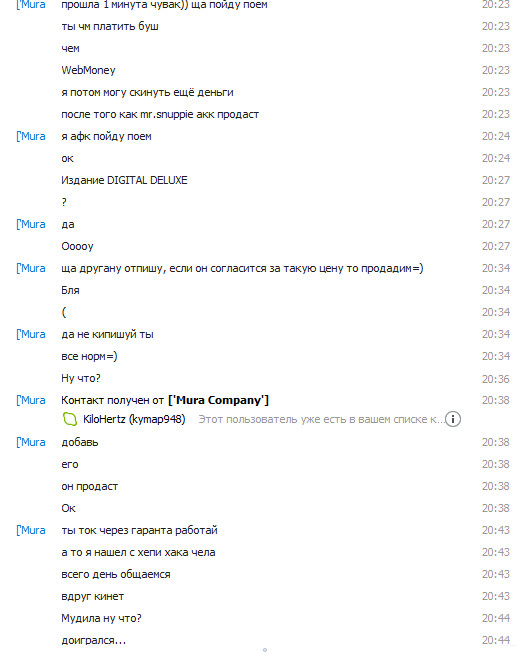Click the [Mura name beside 'да' reply
This screenshot has width=516, height=653.
click(x=31, y=224)
